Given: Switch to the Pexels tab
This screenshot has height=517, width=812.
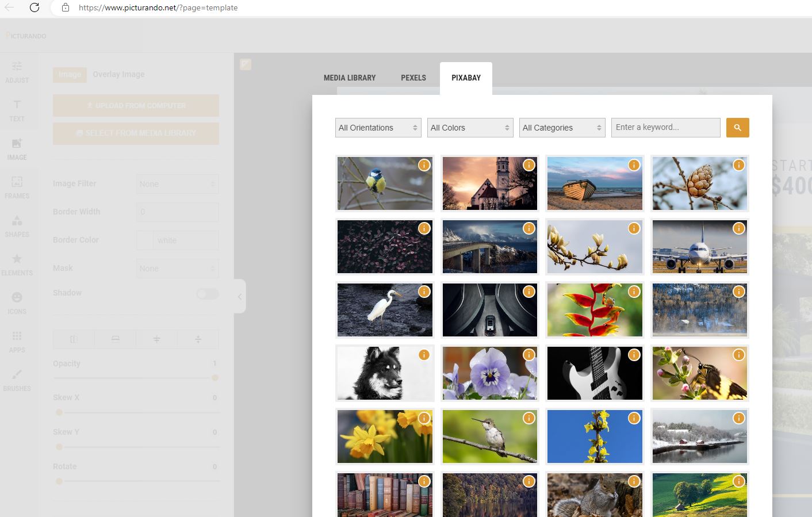Looking at the screenshot, I should pos(413,78).
